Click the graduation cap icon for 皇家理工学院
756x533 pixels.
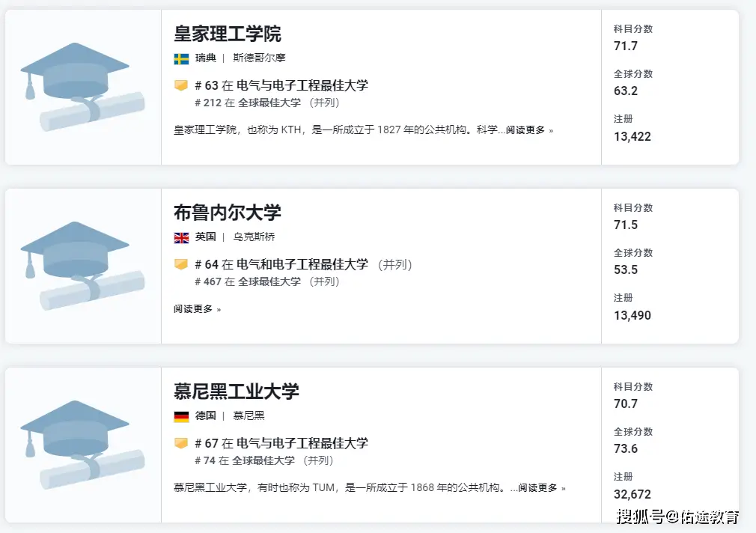82,87
